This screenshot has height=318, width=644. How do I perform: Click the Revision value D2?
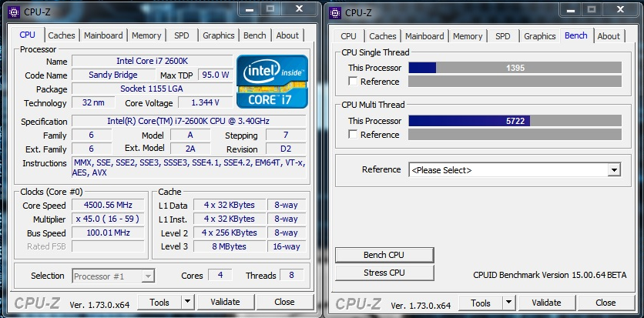[x=286, y=149]
